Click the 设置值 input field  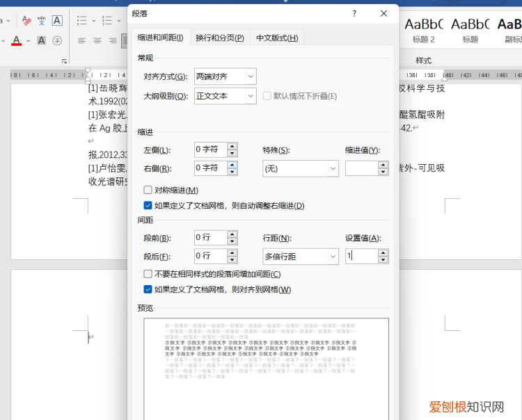click(x=362, y=256)
